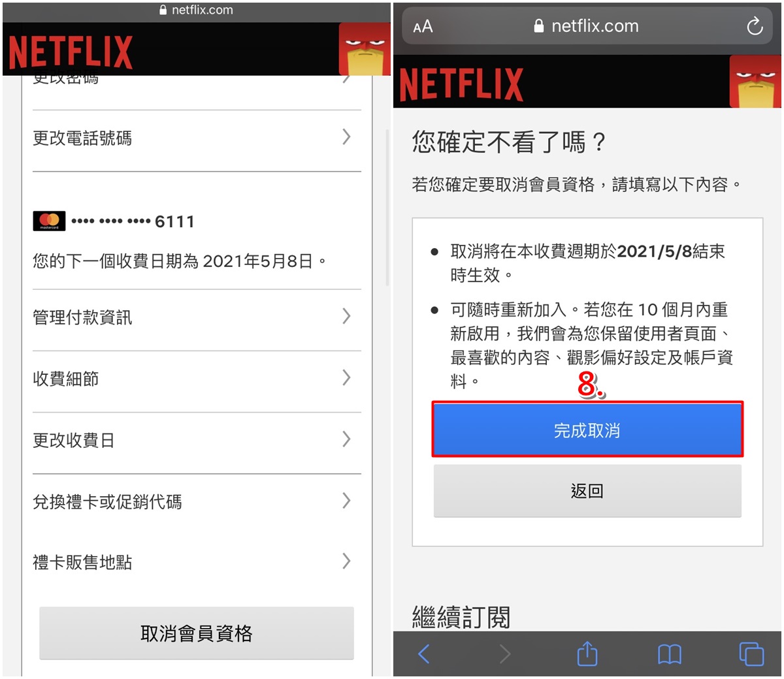Open 更改收費日 row

tap(197, 441)
